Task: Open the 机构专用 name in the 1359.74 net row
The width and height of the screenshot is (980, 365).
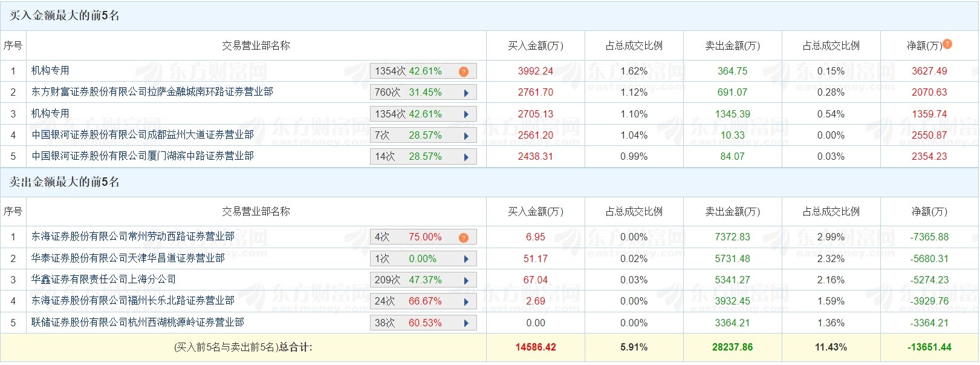Action: tap(50, 113)
